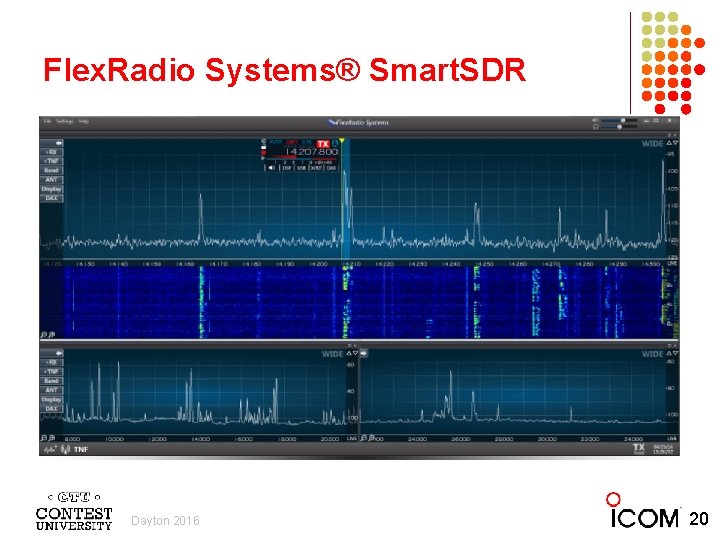Click the TX Ready indicator in status bar
720x540 pixels.
pyautogui.click(x=639, y=448)
